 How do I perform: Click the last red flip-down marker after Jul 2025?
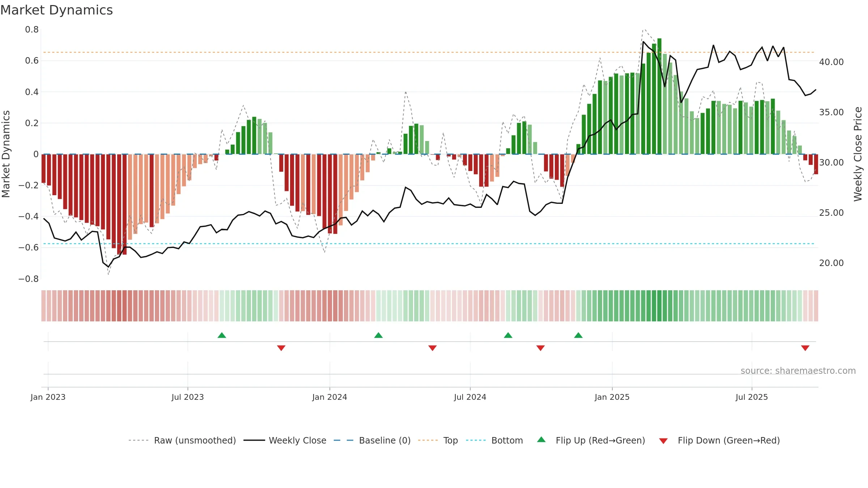coord(805,348)
